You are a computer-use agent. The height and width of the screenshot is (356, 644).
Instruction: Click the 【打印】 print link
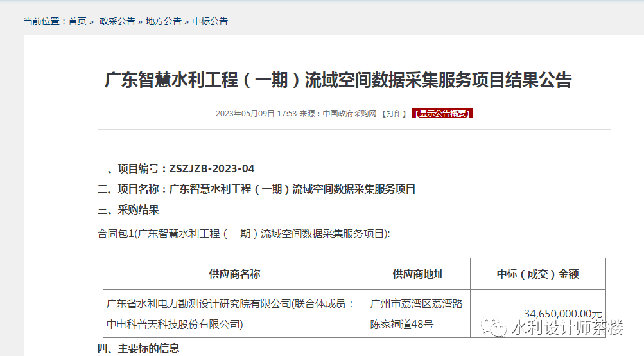(x=394, y=114)
